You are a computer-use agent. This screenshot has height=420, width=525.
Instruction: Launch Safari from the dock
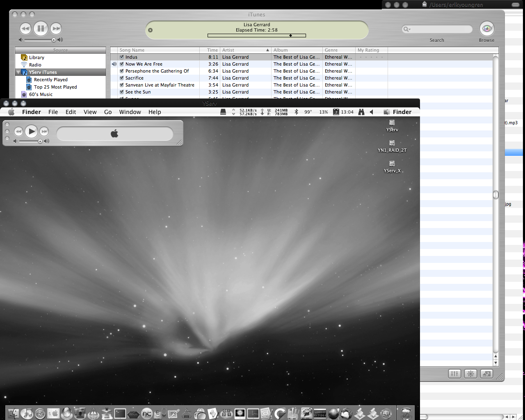[40, 413]
